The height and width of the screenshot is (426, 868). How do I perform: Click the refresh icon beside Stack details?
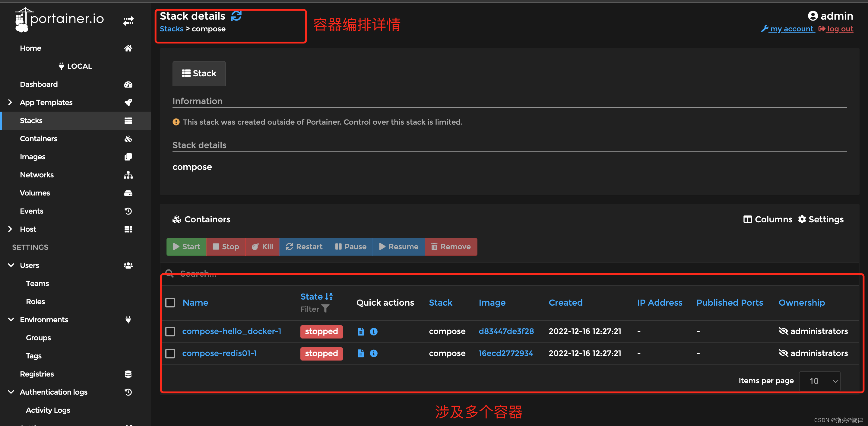click(x=236, y=16)
